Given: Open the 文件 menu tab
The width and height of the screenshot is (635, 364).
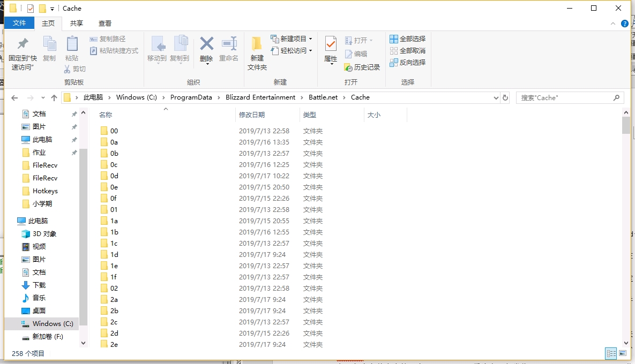Looking at the screenshot, I should tap(19, 23).
